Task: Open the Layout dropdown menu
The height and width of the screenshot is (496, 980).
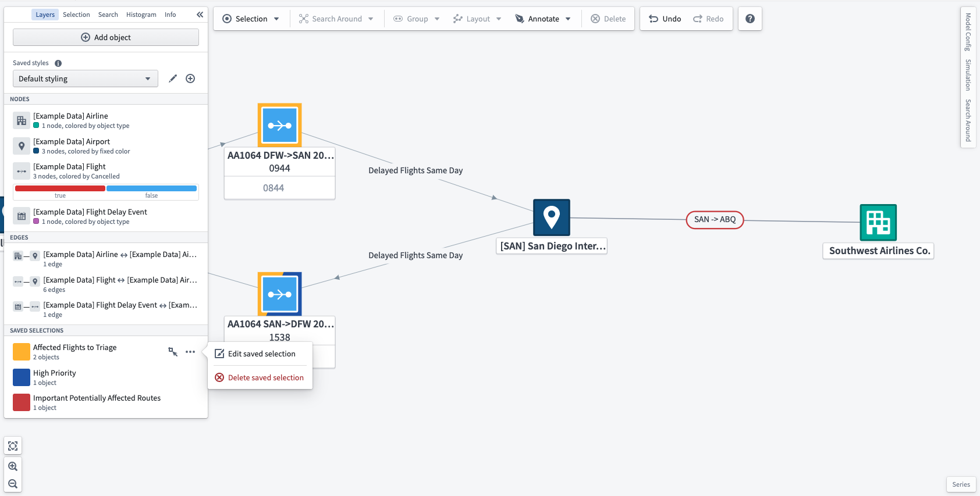Action: coord(477,19)
